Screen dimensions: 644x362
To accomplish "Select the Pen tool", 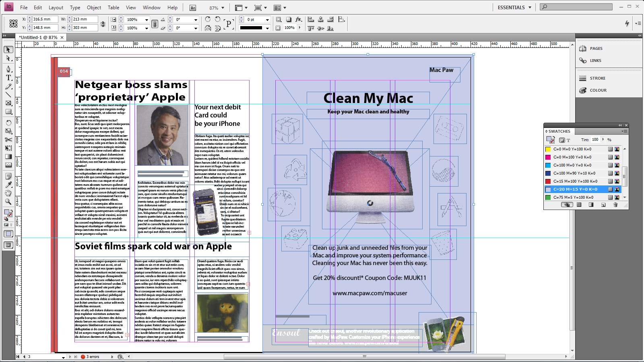I will 8,69.
